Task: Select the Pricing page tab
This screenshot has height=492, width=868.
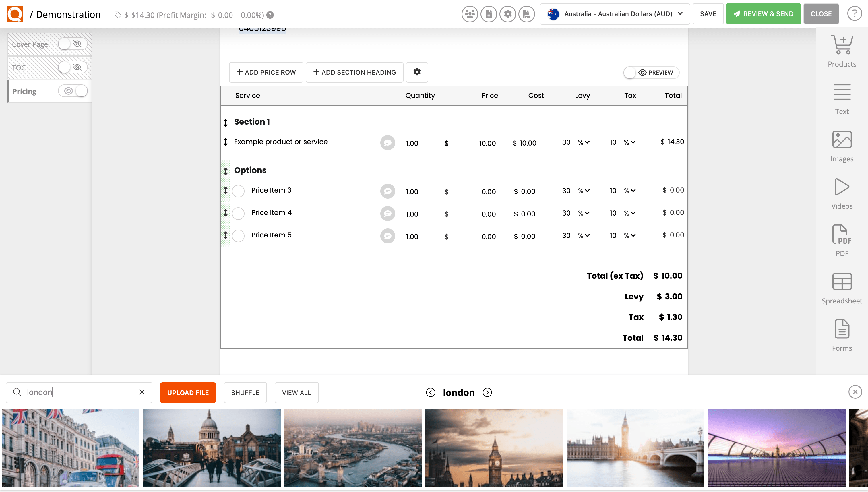Action: pyautogui.click(x=24, y=91)
